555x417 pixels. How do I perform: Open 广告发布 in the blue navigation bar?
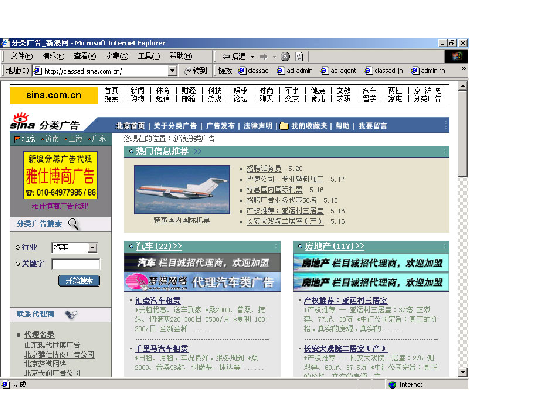[220, 126]
